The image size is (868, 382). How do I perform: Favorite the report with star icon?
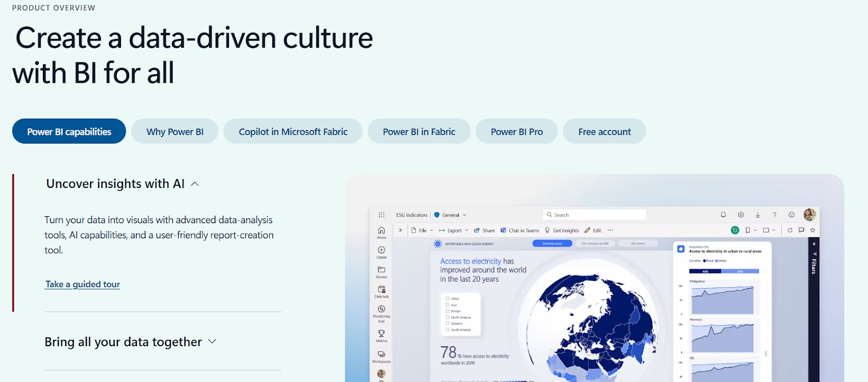(813, 230)
